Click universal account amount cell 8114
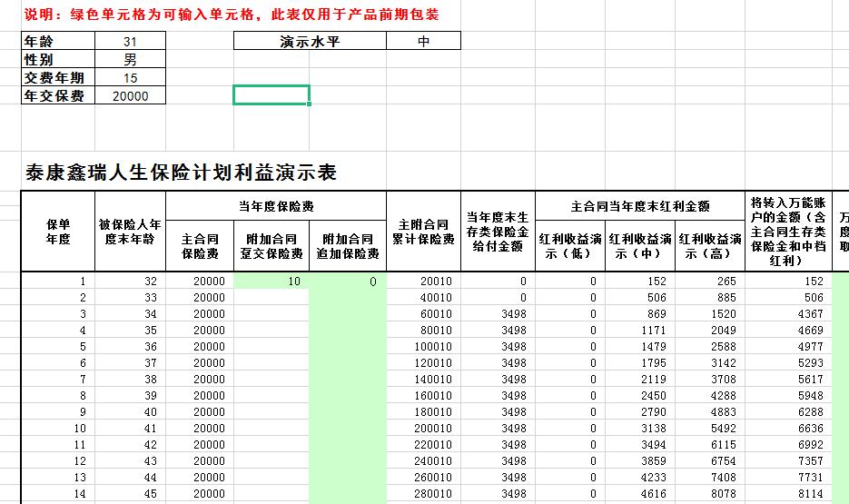This screenshot has width=849, height=504. pos(788,493)
